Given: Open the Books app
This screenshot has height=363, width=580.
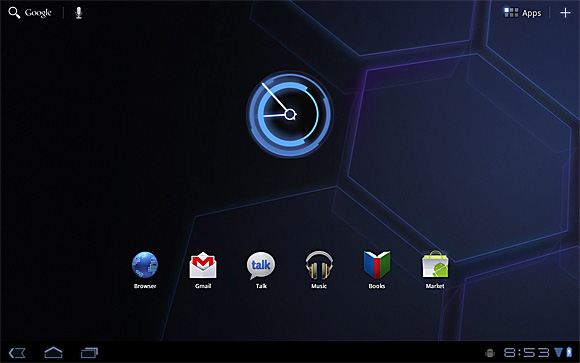Looking at the screenshot, I should pyautogui.click(x=377, y=270).
